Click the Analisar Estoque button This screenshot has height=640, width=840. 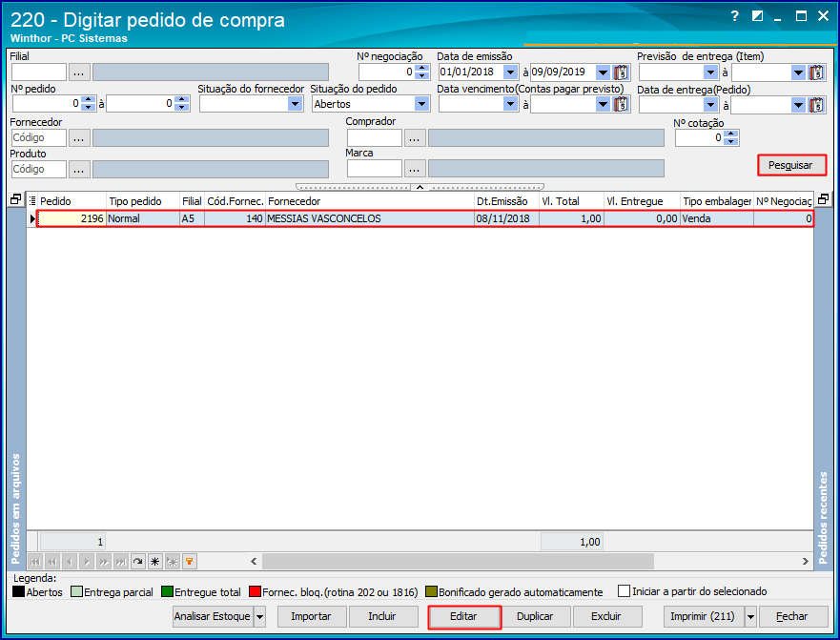point(213,616)
